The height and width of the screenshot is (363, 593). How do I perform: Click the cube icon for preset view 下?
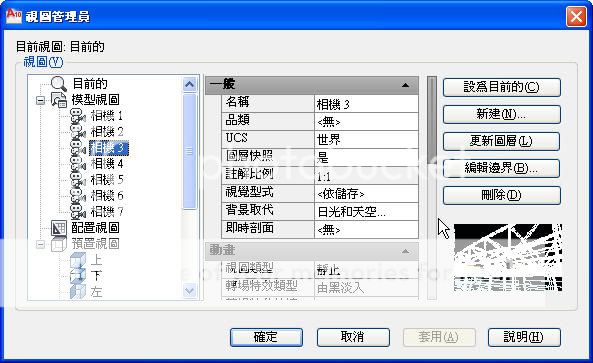point(78,276)
